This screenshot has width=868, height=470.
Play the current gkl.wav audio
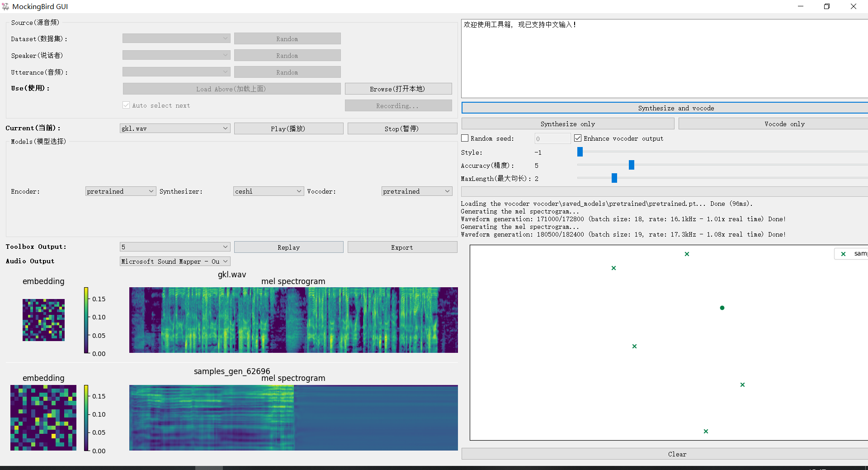(288, 128)
